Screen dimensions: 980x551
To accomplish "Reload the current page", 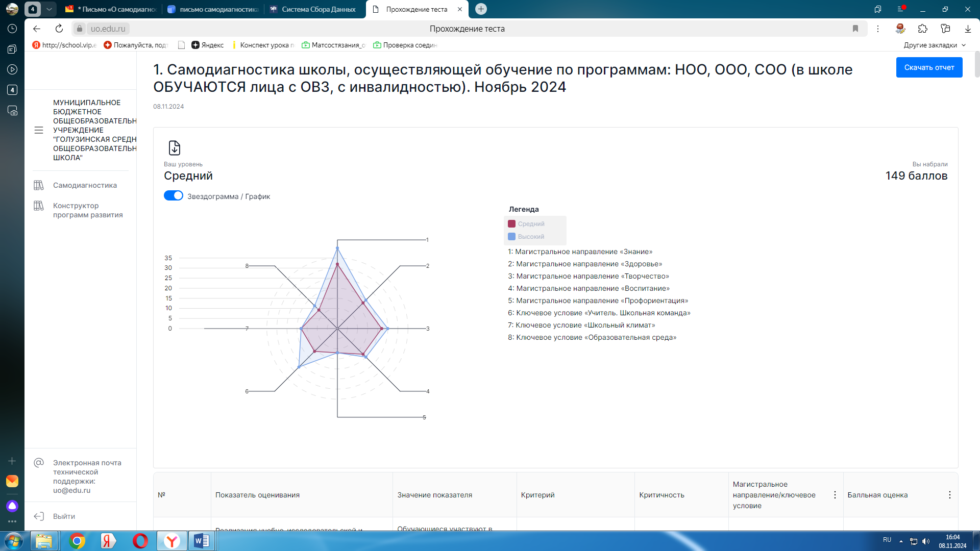I will (59, 29).
